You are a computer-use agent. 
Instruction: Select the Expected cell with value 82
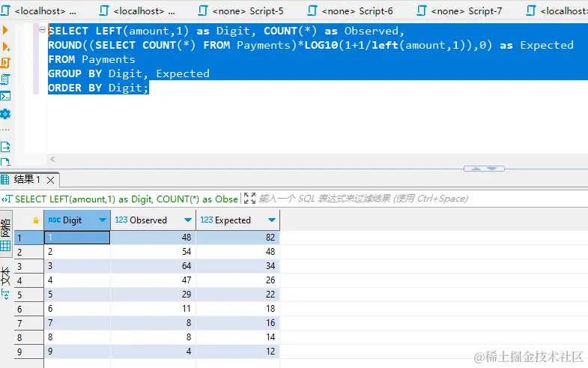click(237, 238)
